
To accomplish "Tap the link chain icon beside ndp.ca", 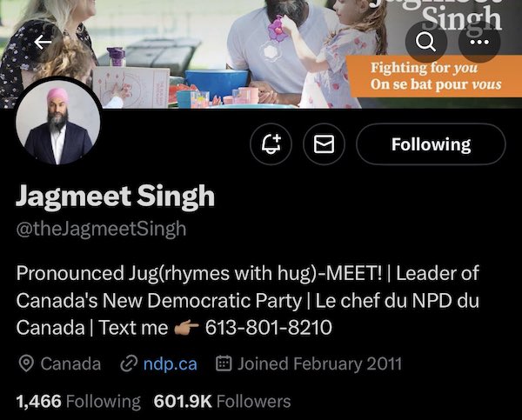I will pyautogui.click(x=129, y=363).
